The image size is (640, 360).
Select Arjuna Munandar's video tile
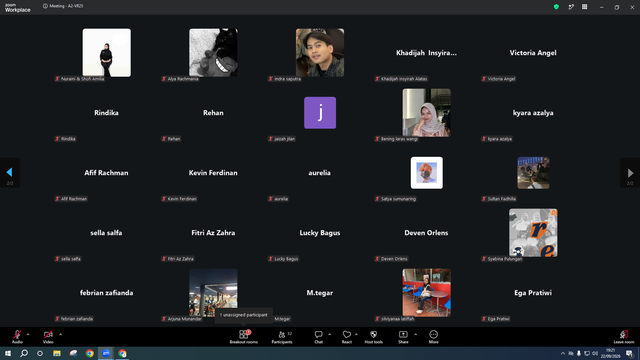coord(213,293)
